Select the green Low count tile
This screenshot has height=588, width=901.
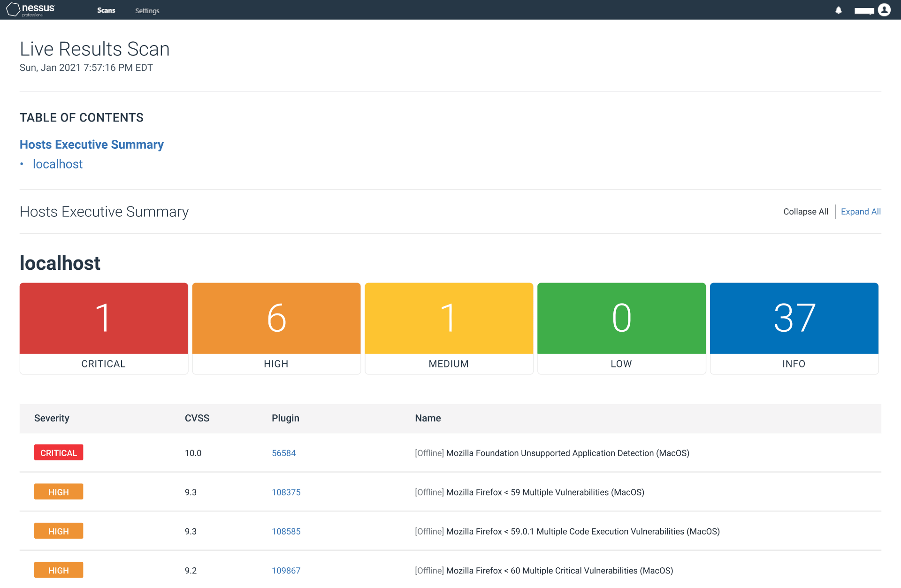pyautogui.click(x=622, y=328)
